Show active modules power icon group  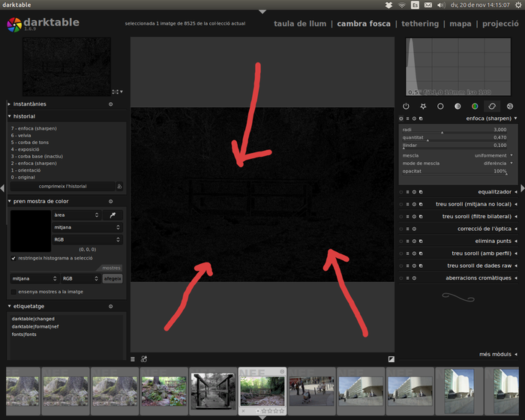tap(406, 106)
